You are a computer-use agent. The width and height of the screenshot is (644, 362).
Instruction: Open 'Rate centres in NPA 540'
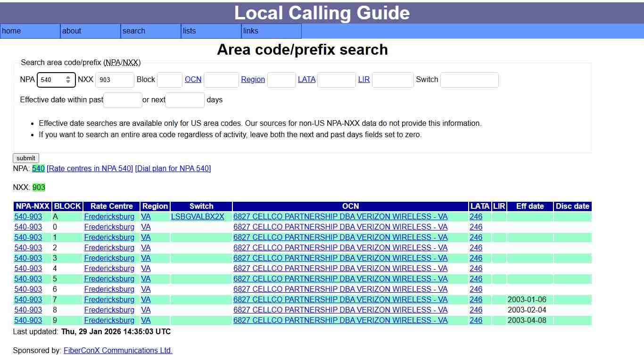(x=90, y=168)
